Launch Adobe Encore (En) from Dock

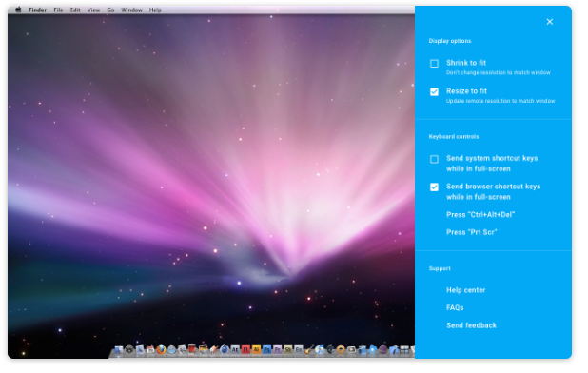[298, 350]
